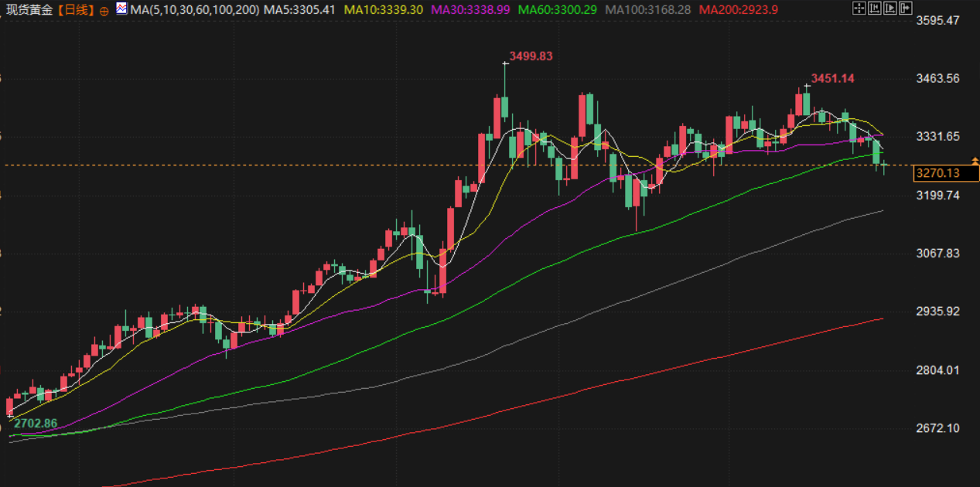Screen dimensions: 980x487
Task: Open MA(5,10,30,60,100,200) indicator settings
Action: [x=195, y=10]
